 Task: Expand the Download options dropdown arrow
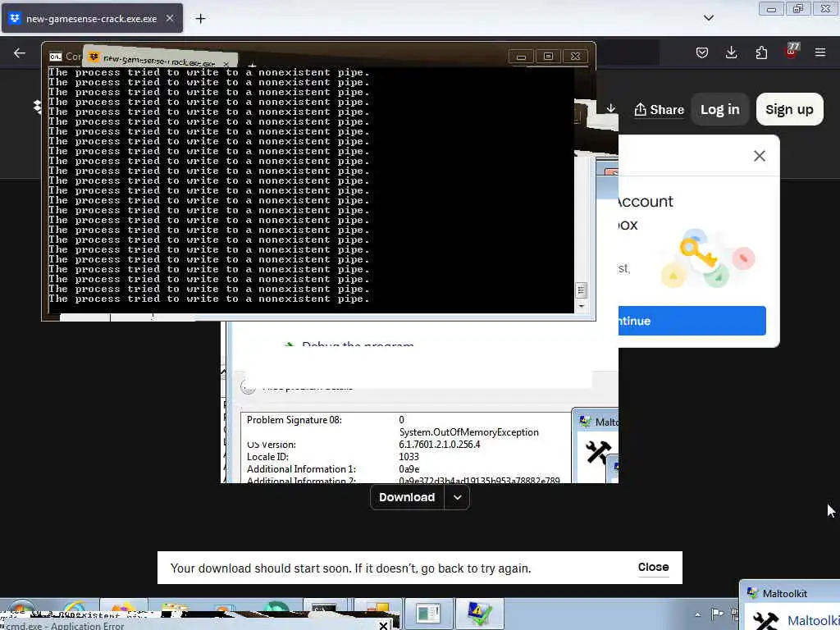coord(457,497)
